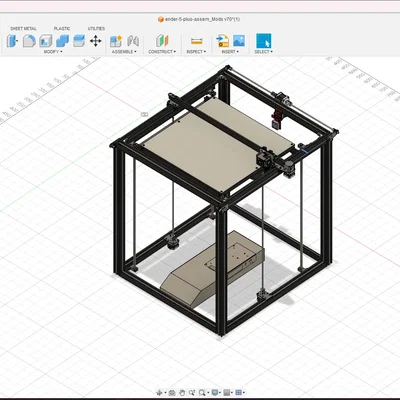Select the Joint tool icon
The image size is (400, 400).
point(133,41)
